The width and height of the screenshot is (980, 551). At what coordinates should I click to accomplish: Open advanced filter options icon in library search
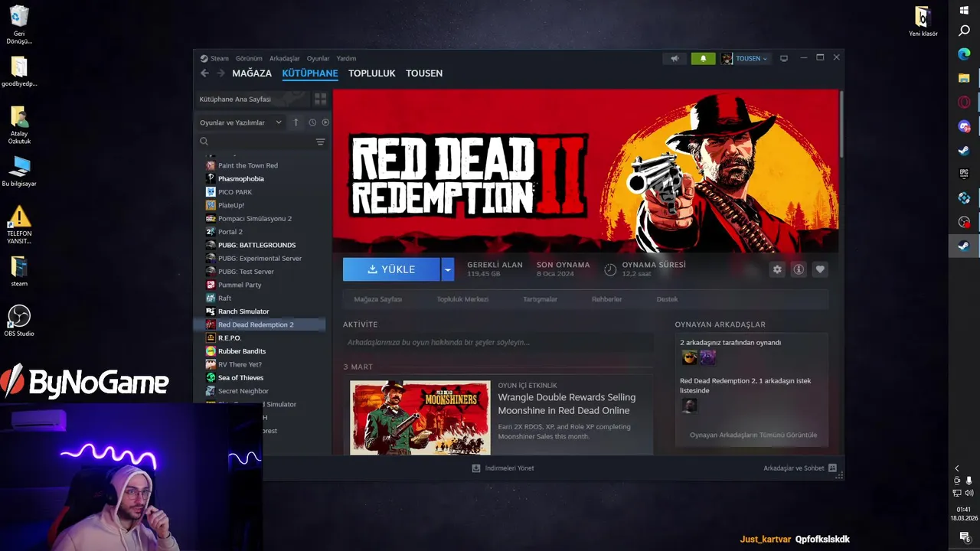[320, 142]
